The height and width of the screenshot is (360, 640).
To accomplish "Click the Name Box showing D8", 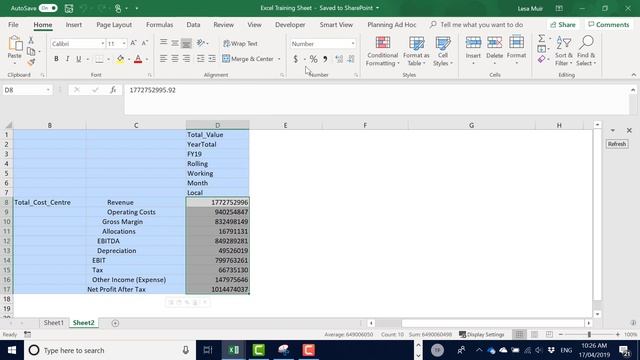I will tap(27, 90).
